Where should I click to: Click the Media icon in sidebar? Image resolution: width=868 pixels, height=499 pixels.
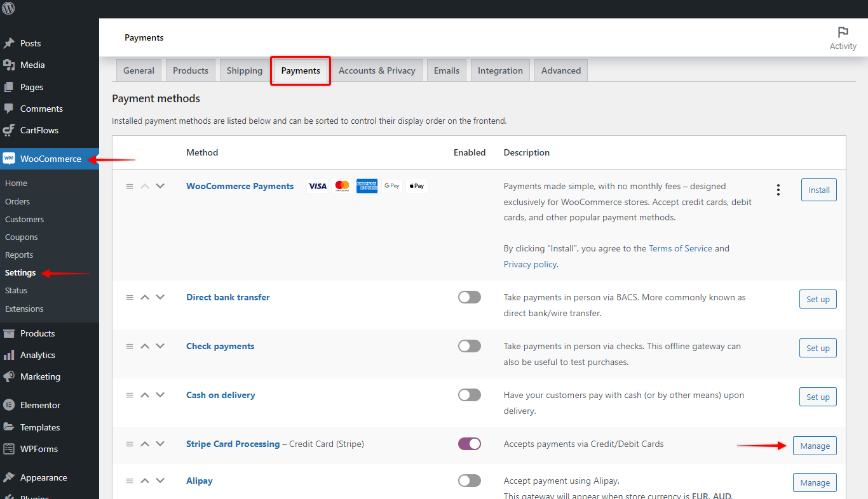9,65
